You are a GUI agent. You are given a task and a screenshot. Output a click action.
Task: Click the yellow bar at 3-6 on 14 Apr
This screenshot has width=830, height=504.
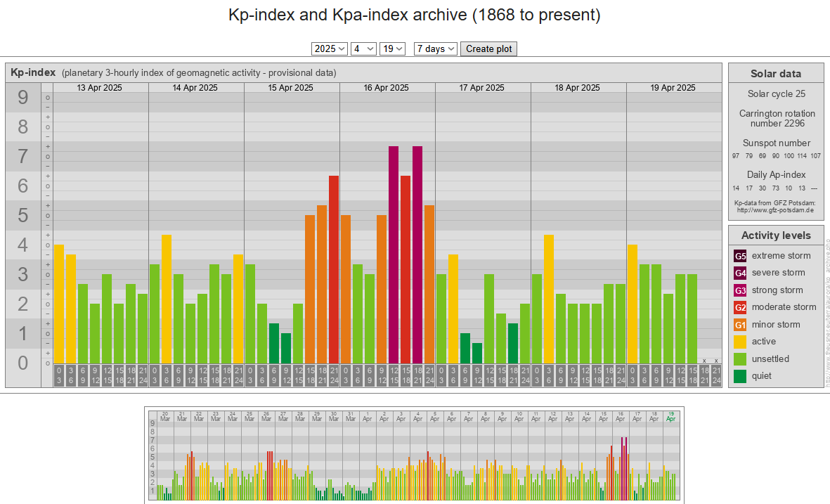167,299
